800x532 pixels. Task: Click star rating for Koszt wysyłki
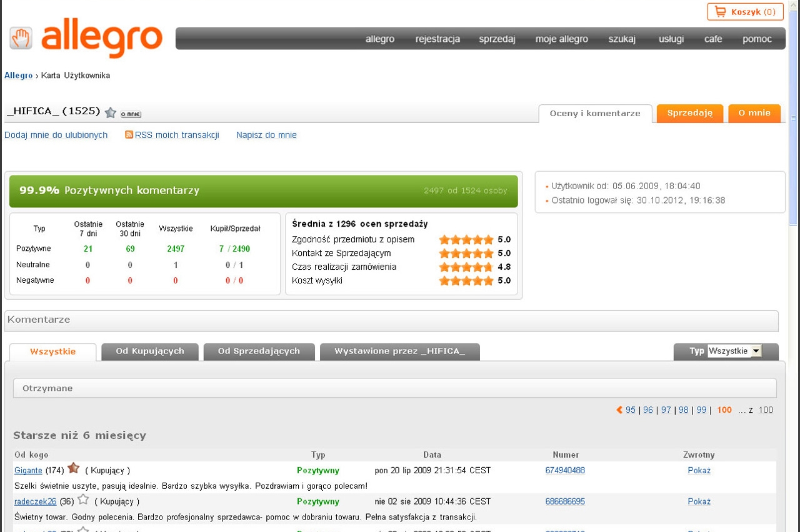[466, 281]
